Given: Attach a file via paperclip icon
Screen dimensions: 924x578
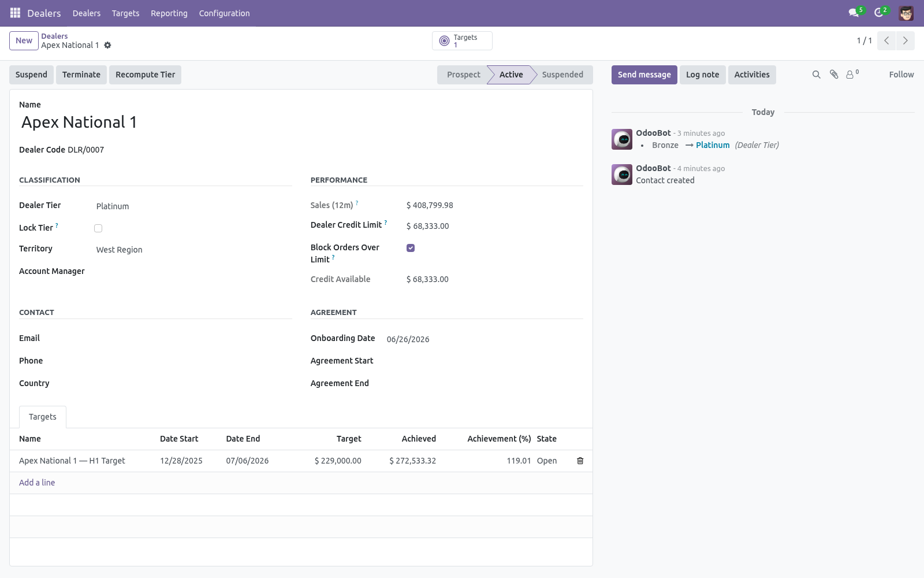Looking at the screenshot, I should (x=834, y=75).
